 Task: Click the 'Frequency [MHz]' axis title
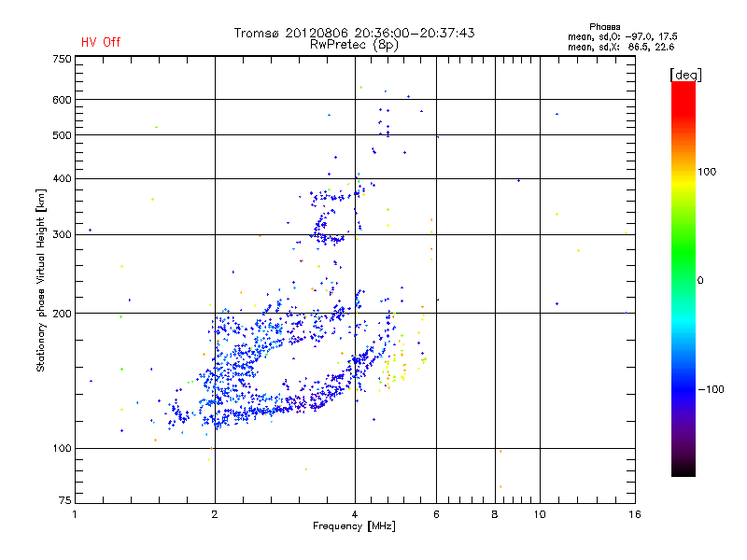pyautogui.click(x=354, y=526)
